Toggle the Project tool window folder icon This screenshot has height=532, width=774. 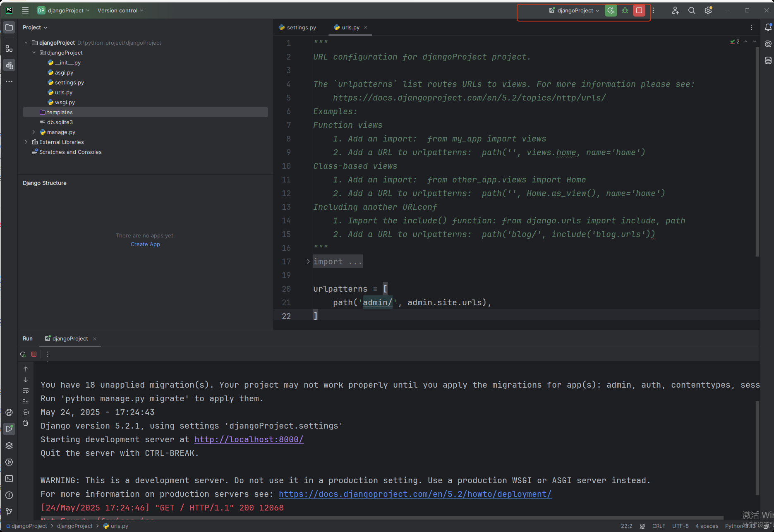(9, 27)
